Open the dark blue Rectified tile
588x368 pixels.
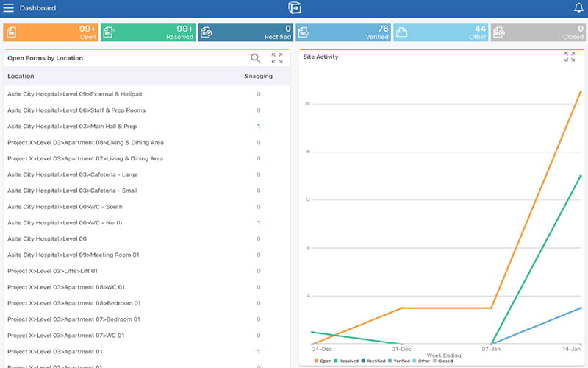245,32
